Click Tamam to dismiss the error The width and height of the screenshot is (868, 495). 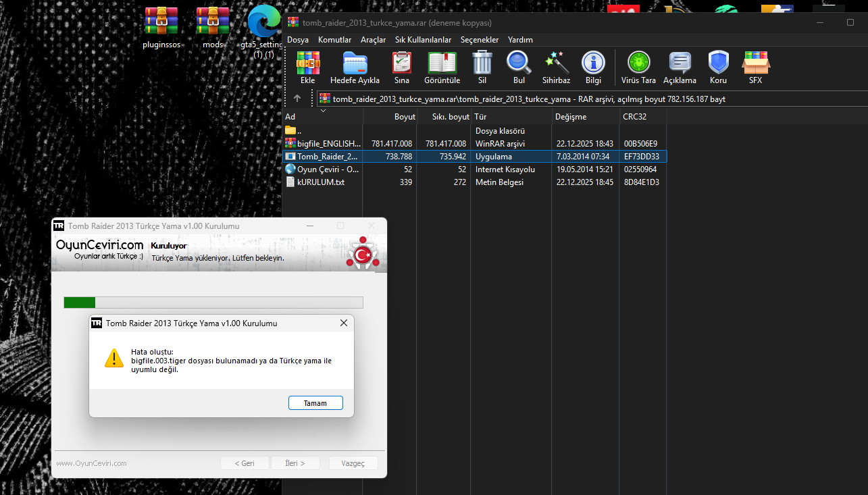coord(315,403)
